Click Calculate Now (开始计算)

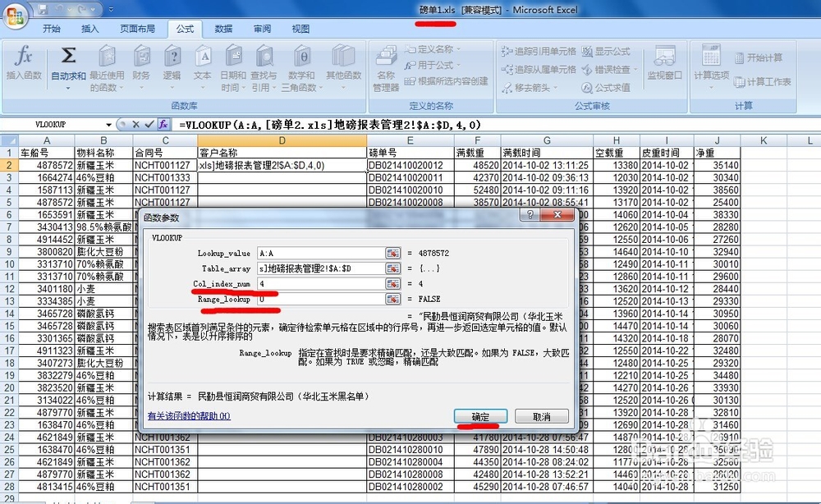point(758,57)
